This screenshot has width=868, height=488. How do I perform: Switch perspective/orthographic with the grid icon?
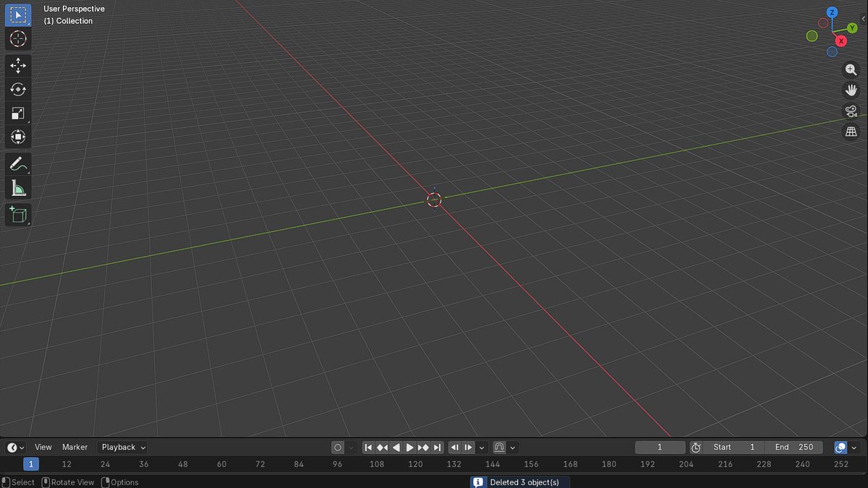pos(851,132)
